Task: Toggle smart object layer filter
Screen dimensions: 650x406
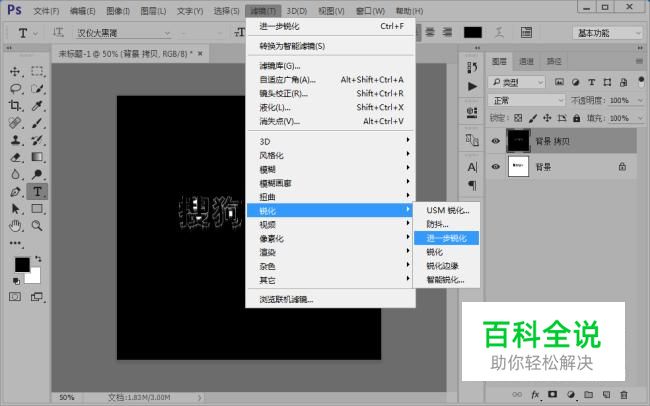Action: [x=623, y=82]
